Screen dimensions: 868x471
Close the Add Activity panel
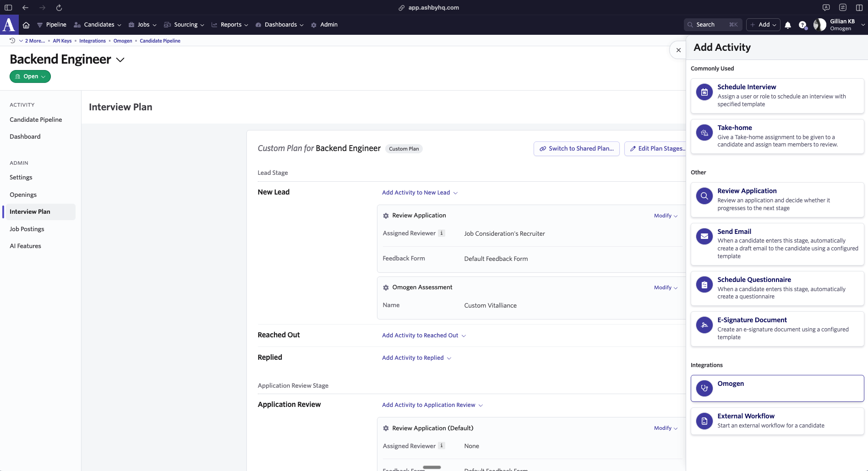tap(678, 50)
